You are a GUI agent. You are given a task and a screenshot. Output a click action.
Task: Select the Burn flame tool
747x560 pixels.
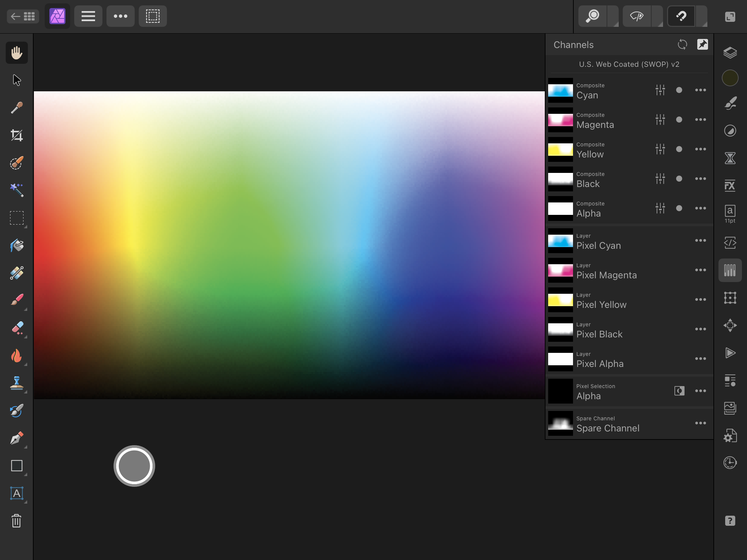coord(16,356)
